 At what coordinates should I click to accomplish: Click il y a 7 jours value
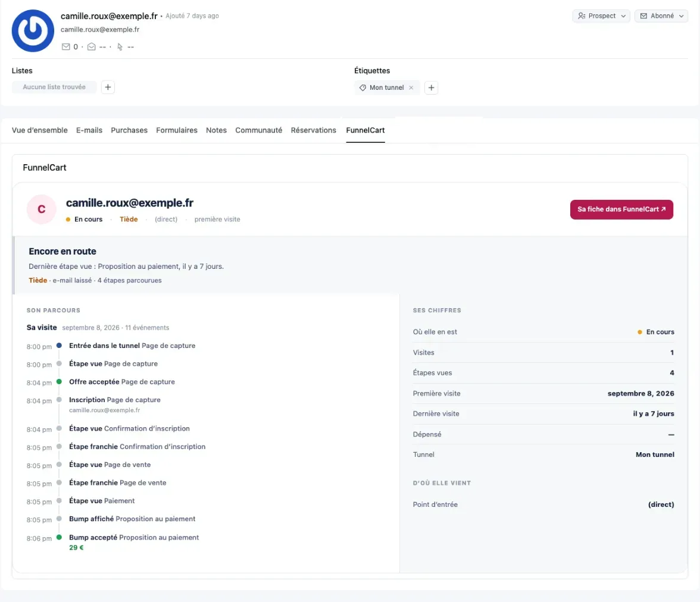(654, 413)
